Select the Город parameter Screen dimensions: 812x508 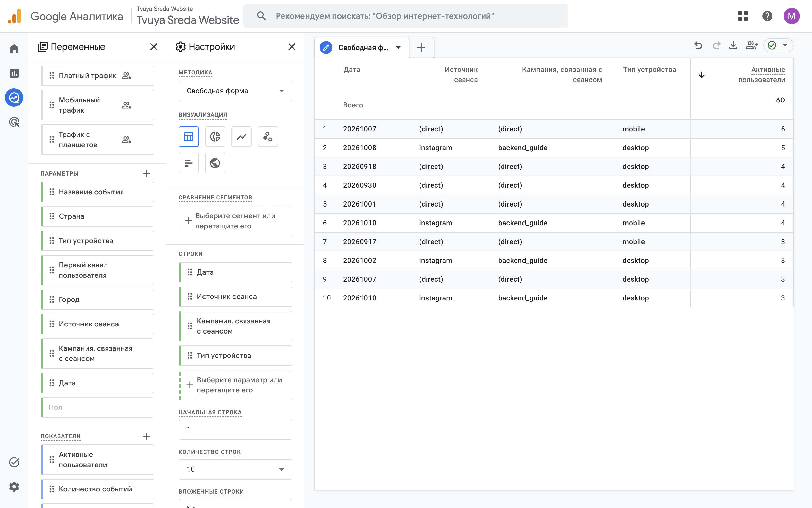point(97,300)
